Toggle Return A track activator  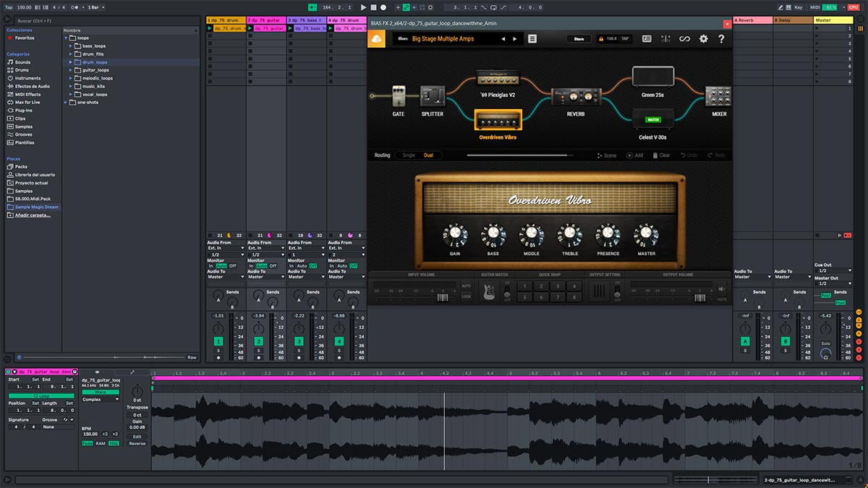point(745,341)
